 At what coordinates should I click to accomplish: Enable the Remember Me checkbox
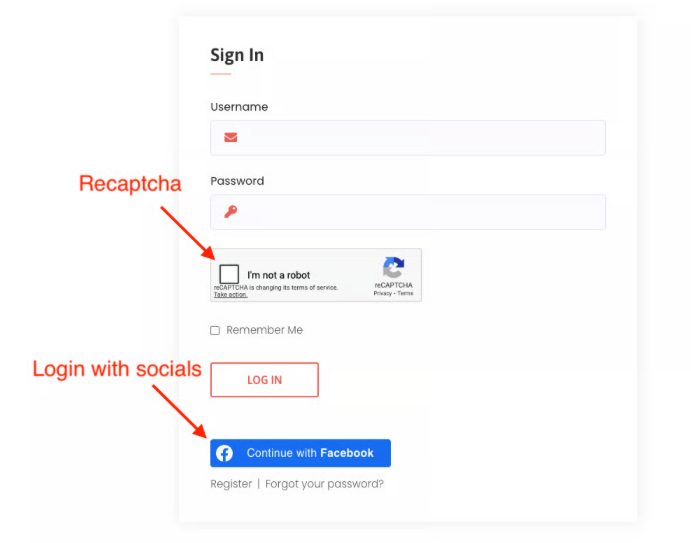point(215,330)
